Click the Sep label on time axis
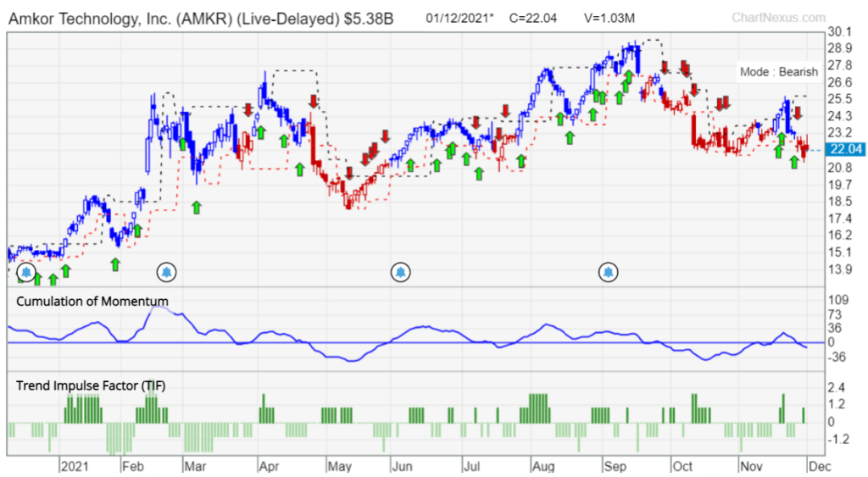868x477 pixels. point(615,466)
